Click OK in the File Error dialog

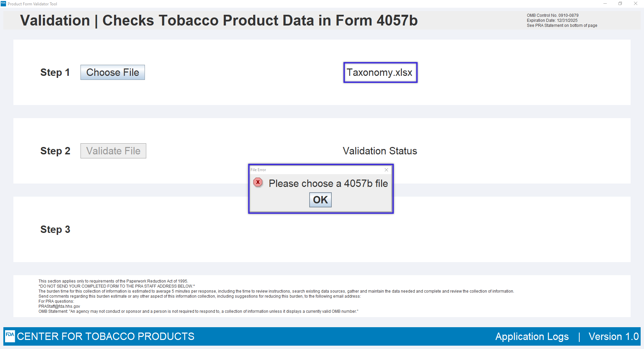click(320, 200)
